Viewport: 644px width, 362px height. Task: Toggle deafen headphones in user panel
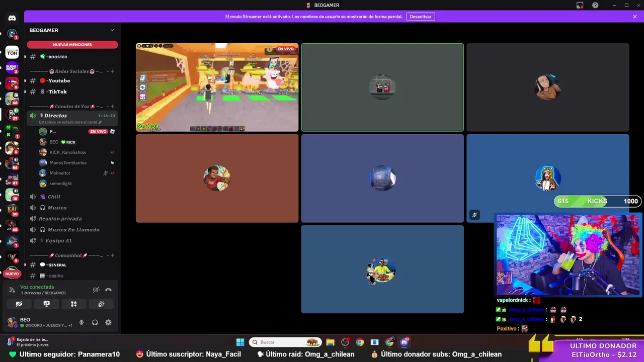pos(95,322)
